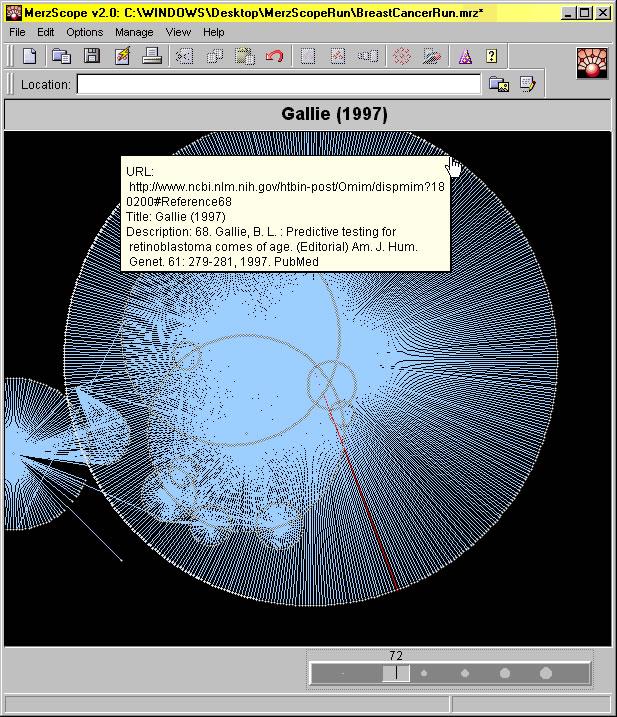Click the Save floppy disk icon
Screen dimensions: 617x717
tap(91, 56)
